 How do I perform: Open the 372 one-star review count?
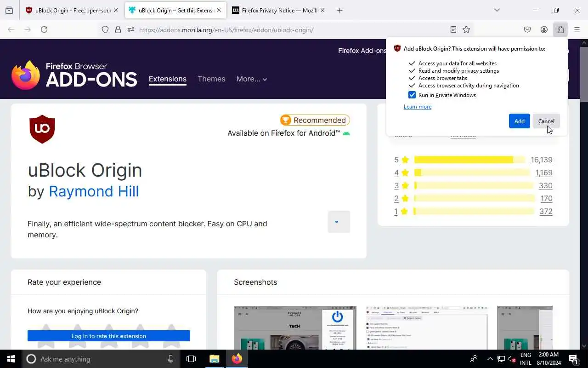pos(546,211)
